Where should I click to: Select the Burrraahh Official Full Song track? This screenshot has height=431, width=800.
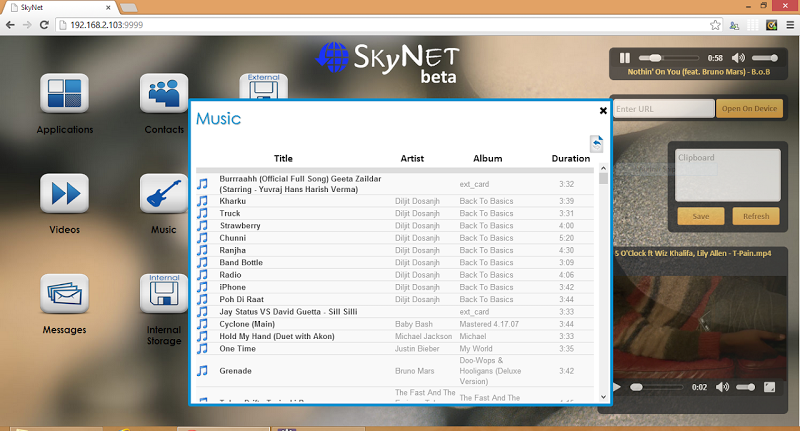coord(300,184)
